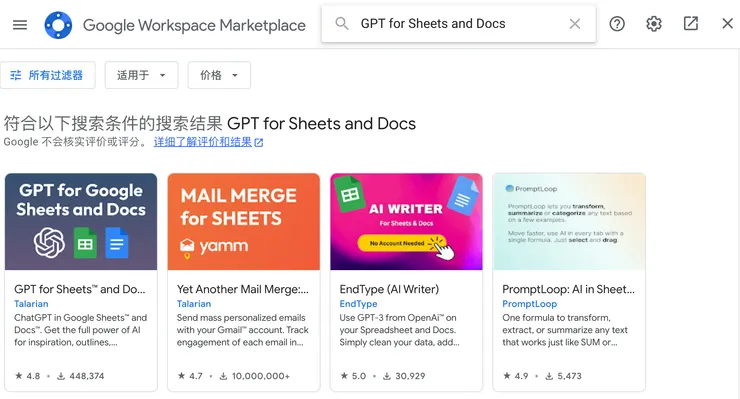Open the 详细了解评价和结果 link

208,142
